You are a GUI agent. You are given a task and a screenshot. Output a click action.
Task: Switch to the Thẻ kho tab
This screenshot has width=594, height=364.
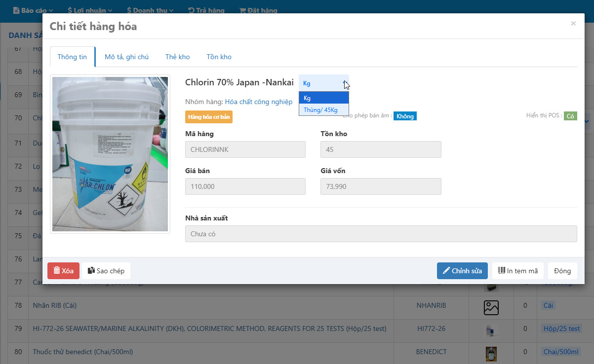[x=177, y=57]
